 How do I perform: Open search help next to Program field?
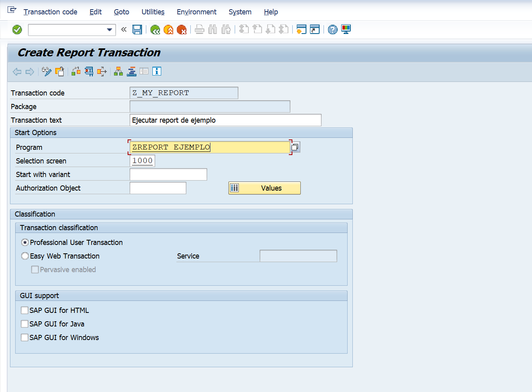tap(295, 147)
